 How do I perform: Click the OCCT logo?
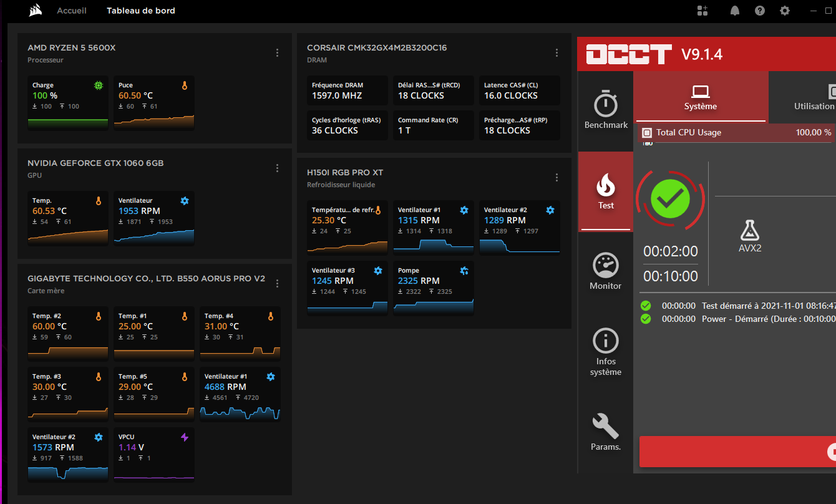click(x=629, y=54)
